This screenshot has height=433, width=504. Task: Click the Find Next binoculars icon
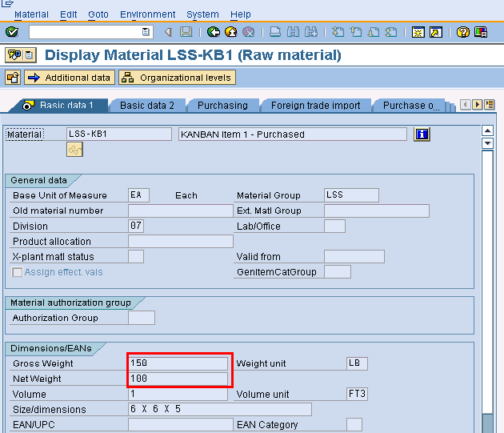coord(311,32)
